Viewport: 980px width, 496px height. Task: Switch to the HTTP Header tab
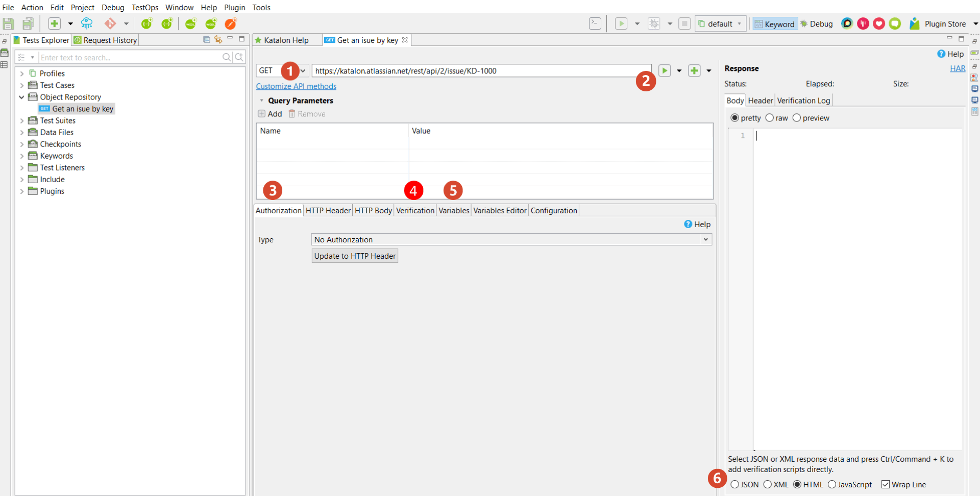pos(328,210)
